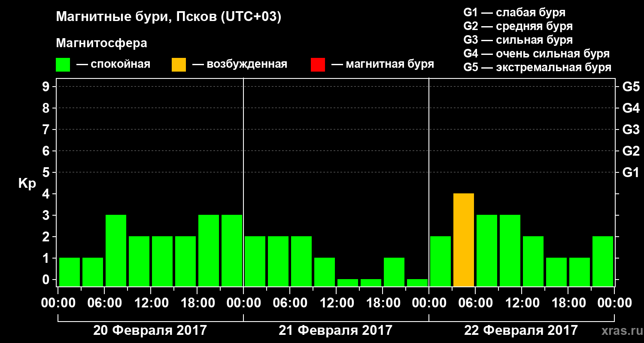Click the 09:00–12:00 bar on 20 February
The width and height of the screenshot is (644, 343).
tap(139, 261)
